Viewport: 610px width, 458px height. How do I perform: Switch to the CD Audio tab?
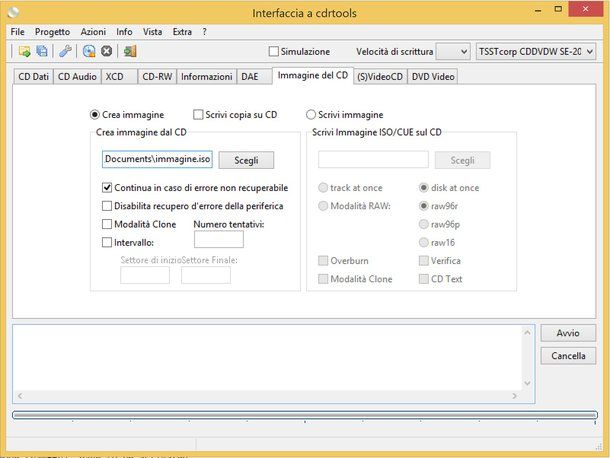pos(77,77)
